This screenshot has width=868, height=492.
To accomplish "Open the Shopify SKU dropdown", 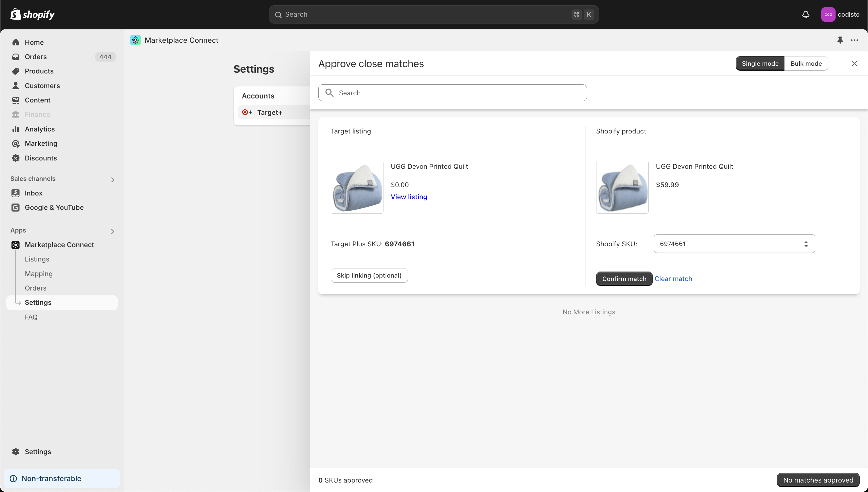I will (x=734, y=244).
